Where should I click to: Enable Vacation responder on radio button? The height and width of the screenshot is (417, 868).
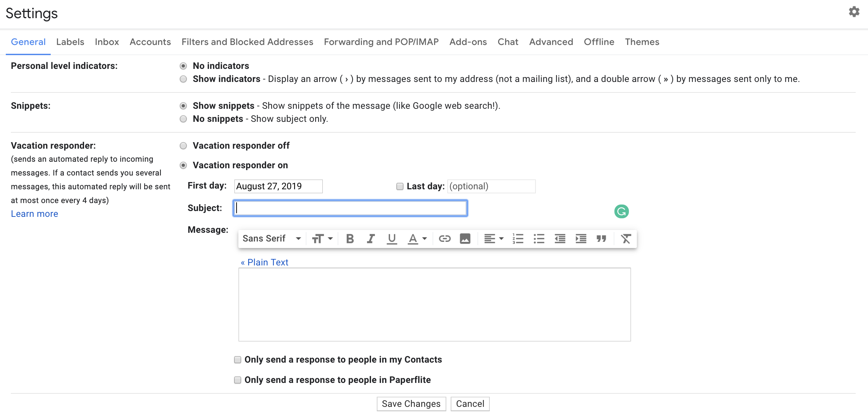coord(184,165)
